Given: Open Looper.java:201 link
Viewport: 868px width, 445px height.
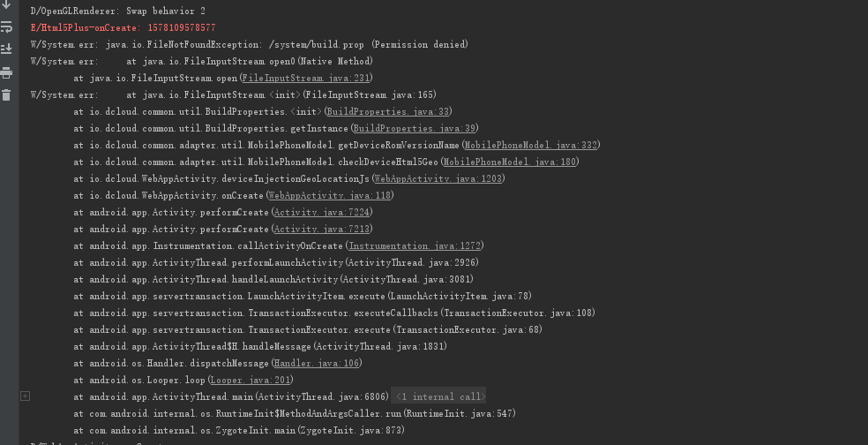Looking at the screenshot, I should tap(251, 380).
